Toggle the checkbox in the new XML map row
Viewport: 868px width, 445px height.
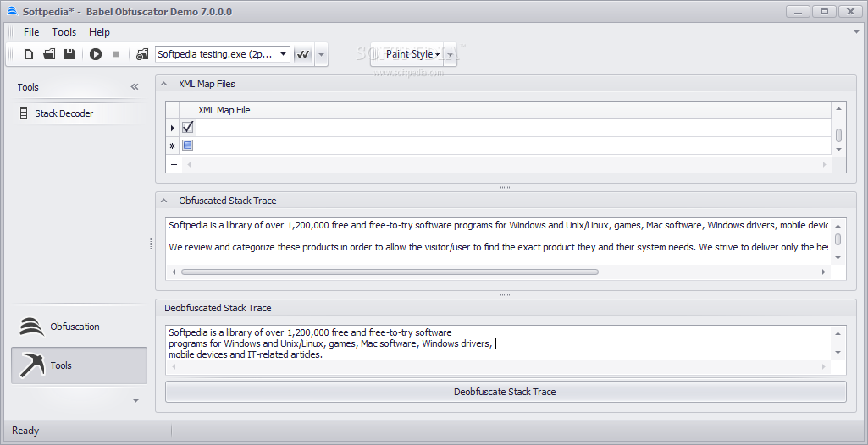[188, 146]
